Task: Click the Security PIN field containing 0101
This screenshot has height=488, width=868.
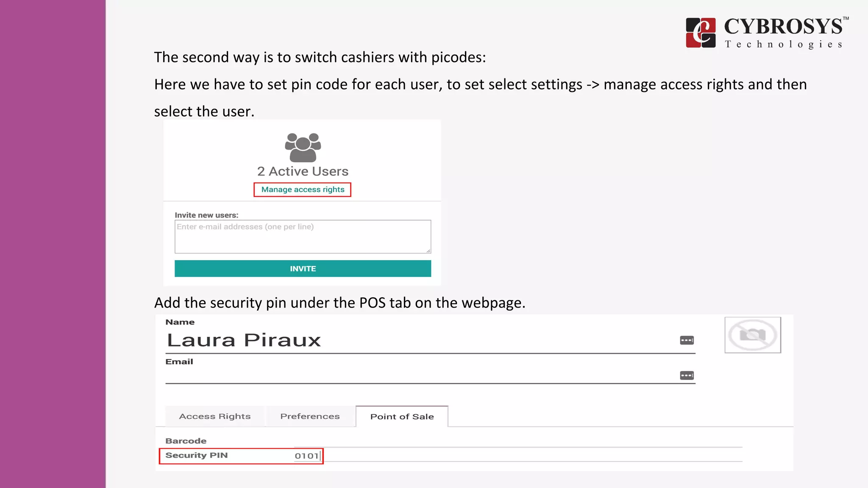Action: pos(518,455)
